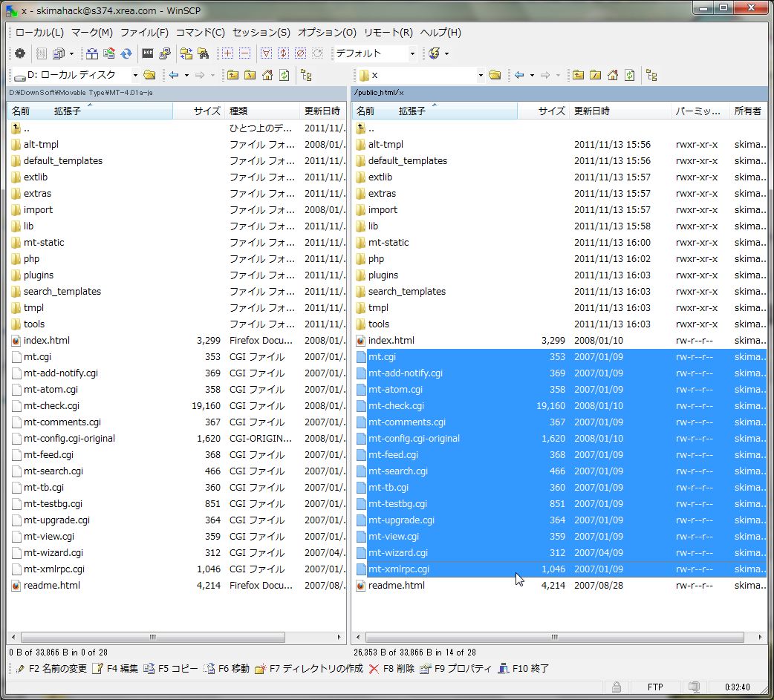This screenshot has height=700, width=774.
Task: Sort the remote panel by パーミッション column
Action: 700,111
